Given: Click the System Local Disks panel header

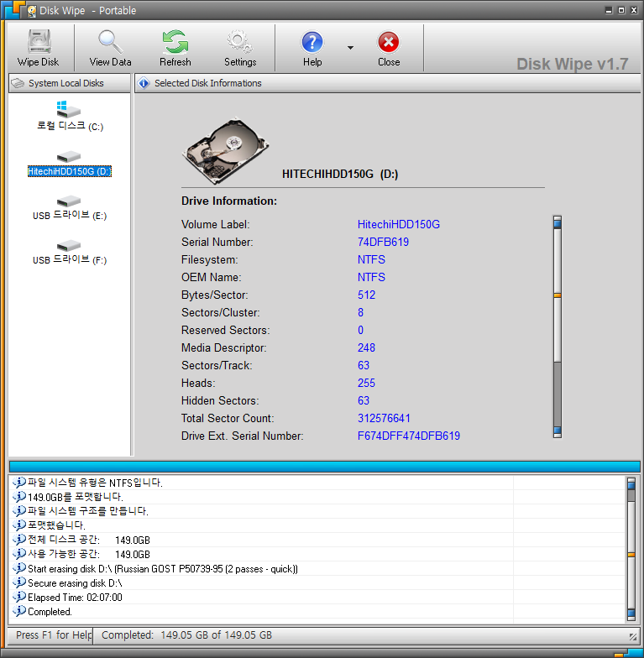Looking at the screenshot, I should click(x=67, y=83).
